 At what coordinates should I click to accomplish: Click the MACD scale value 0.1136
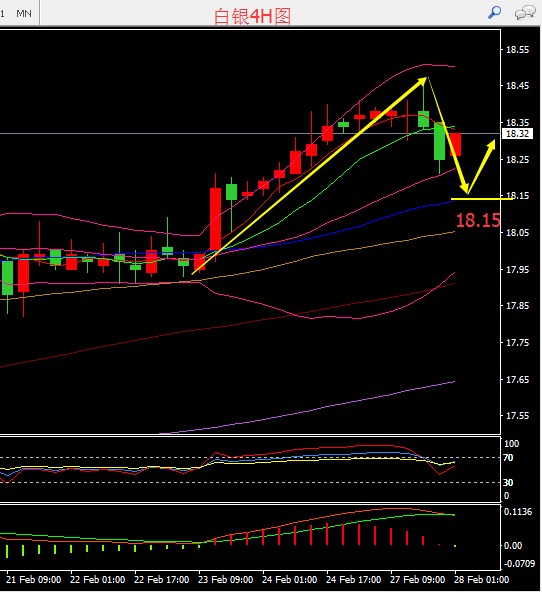tap(518, 512)
